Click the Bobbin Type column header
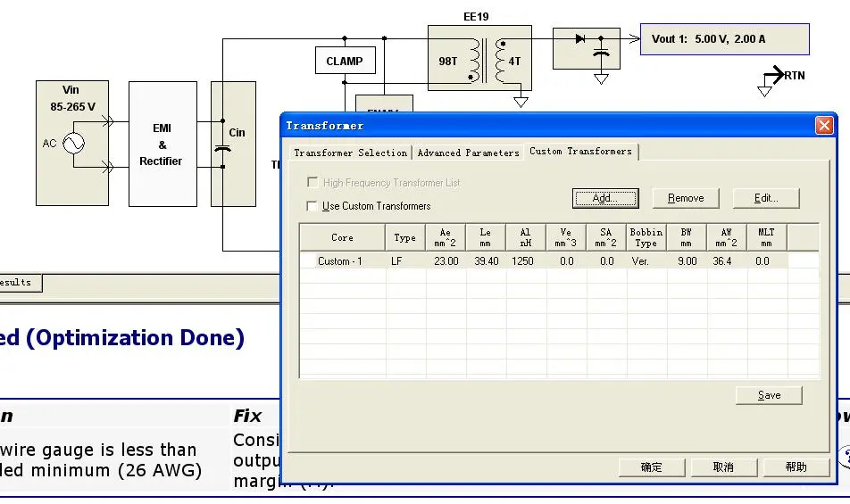Viewport: 850px width, 504px height. (646, 237)
